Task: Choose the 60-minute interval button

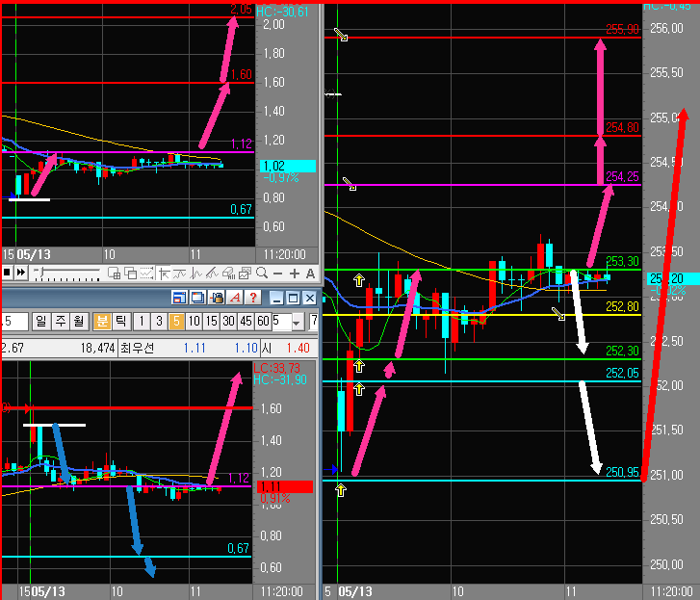Action: (263, 321)
